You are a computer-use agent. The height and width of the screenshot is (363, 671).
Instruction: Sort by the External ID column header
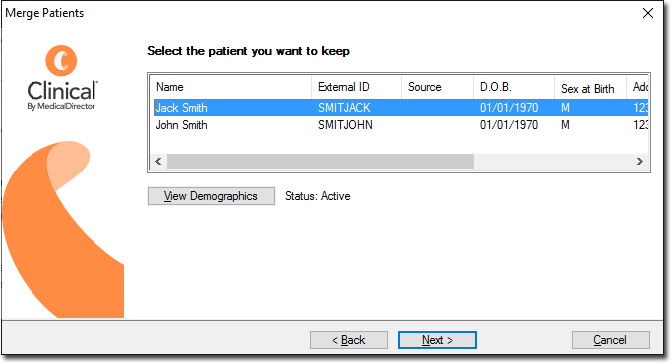click(356, 87)
